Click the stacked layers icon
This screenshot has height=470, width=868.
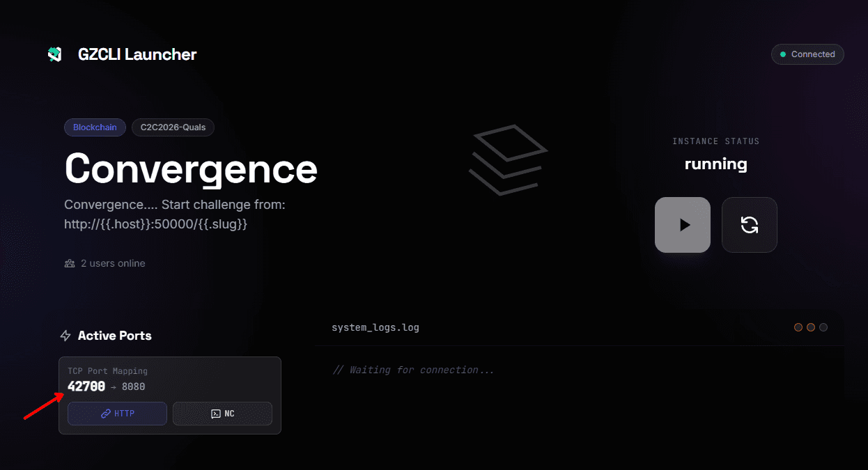(508, 159)
